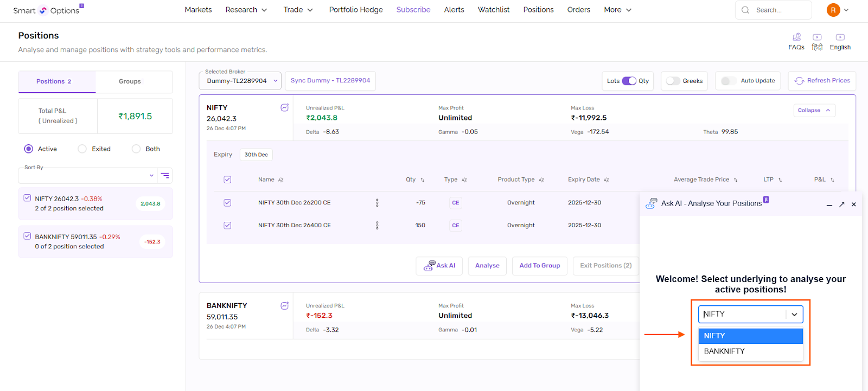Image resolution: width=868 pixels, height=391 pixels.
Task: Open the NIFTY chart icon
Action: [284, 108]
